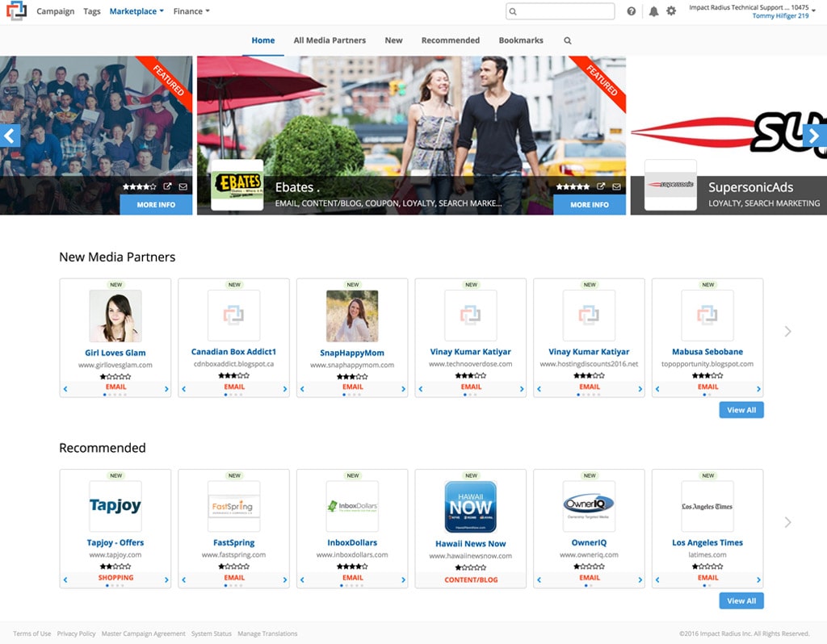The height and width of the screenshot is (644, 827).
Task: Click the Impact Radius logo
Action: pyautogui.click(x=16, y=11)
